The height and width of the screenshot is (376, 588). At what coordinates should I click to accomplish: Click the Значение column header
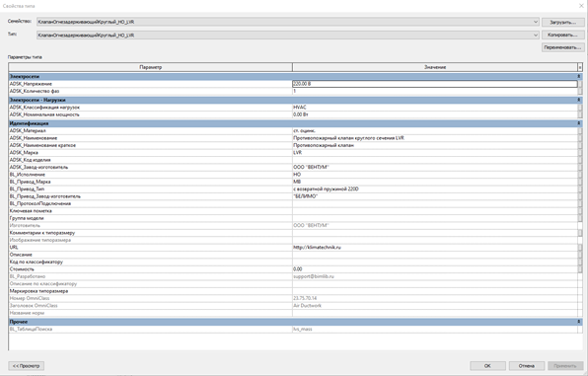pyautogui.click(x=435, y=67)
